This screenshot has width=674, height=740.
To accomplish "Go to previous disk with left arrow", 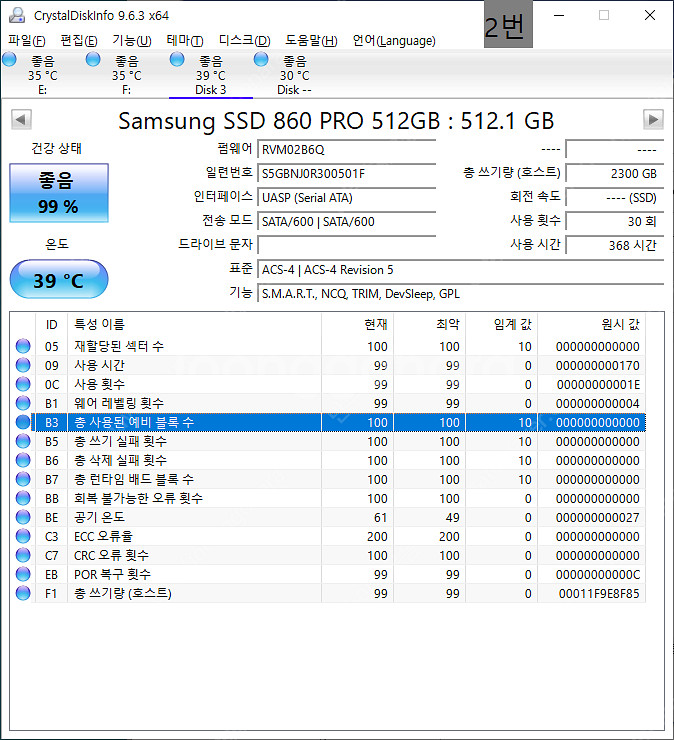I will (21, 119).
